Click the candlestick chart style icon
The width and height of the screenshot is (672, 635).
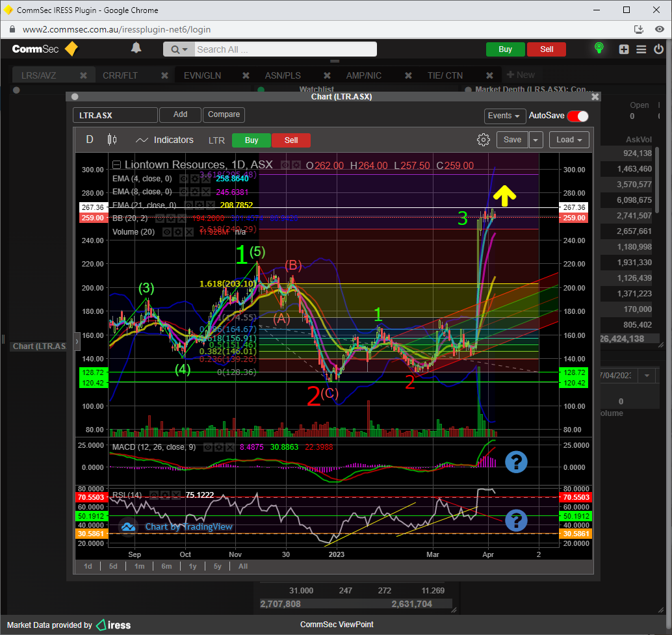tap(112, 140)
